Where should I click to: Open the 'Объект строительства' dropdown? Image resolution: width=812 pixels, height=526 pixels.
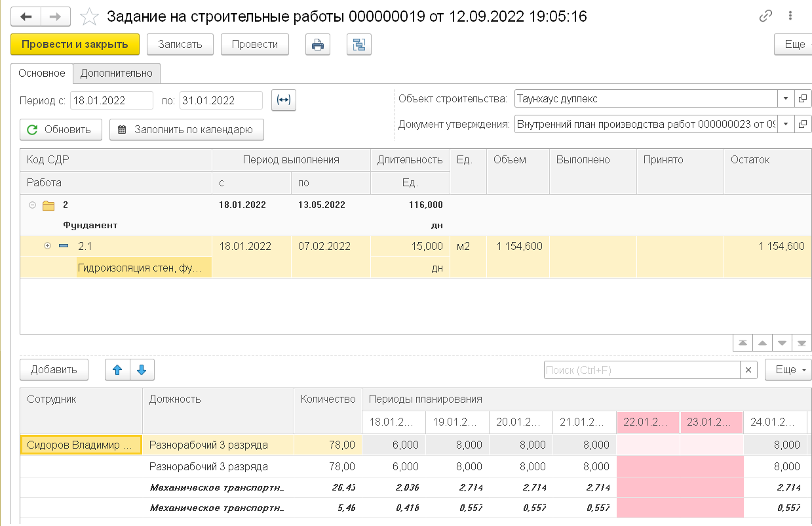pyautogui.click(x=786, y=99)
